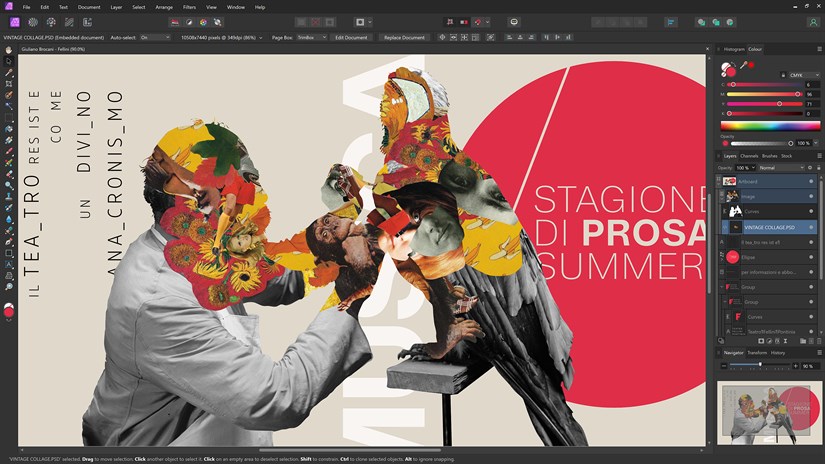The height and width of the screenshot is (464, 825).
Task: Open Layers panel options hamburger menu
Action: click(x=819, y=156)
